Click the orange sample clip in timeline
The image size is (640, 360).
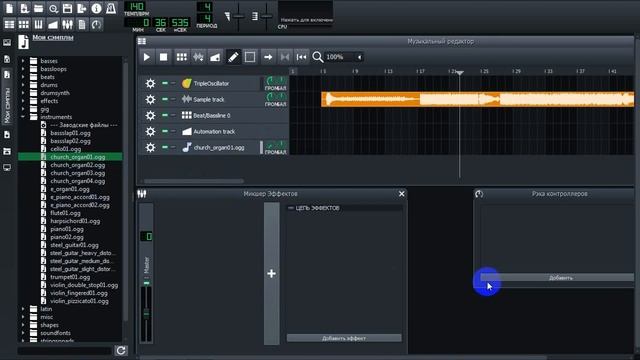click(478, 99)
